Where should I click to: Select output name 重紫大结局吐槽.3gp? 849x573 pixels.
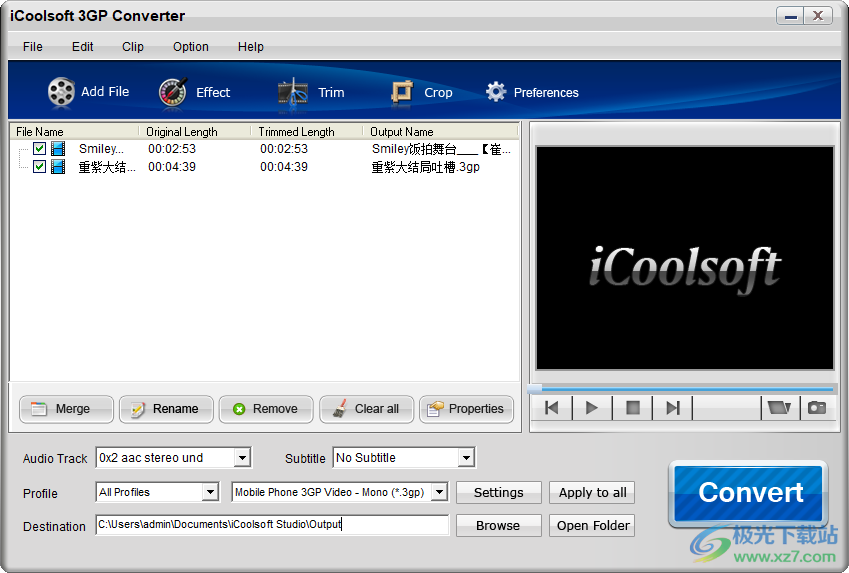click(426, 167)
